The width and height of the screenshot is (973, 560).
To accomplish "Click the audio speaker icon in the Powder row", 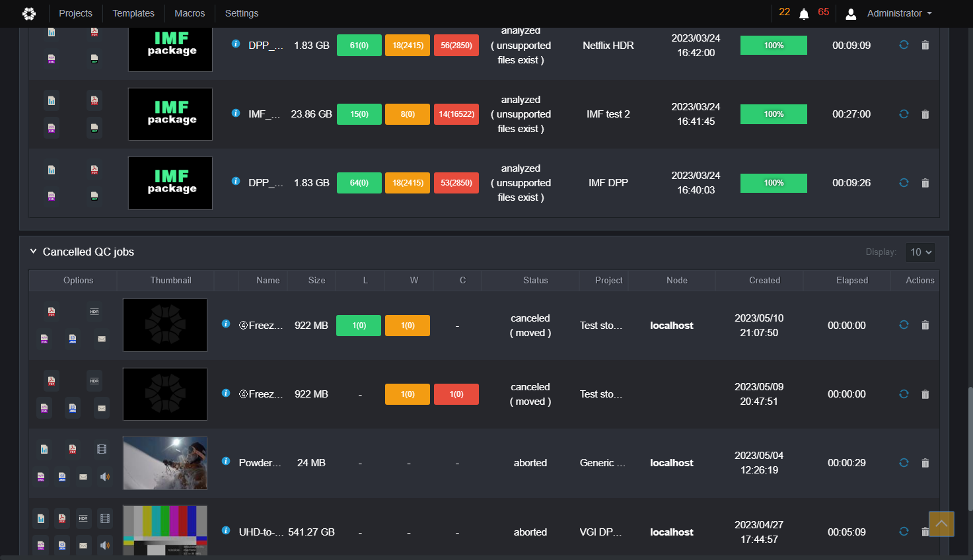I will [105, 476].
